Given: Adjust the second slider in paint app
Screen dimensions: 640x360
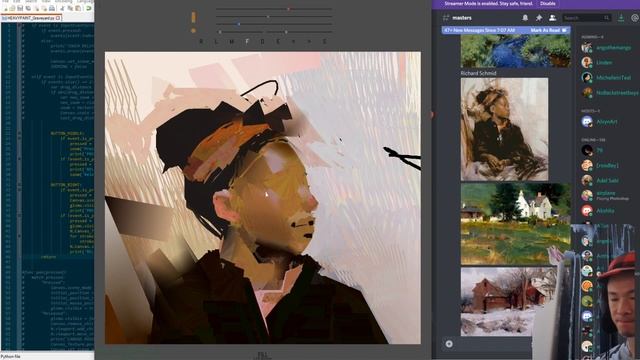Looking at the screenshot, I should 273,17.
